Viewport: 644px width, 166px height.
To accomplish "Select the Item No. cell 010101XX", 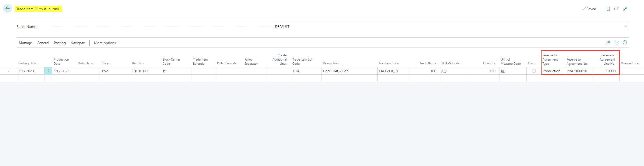I will (x=146, y=71).
